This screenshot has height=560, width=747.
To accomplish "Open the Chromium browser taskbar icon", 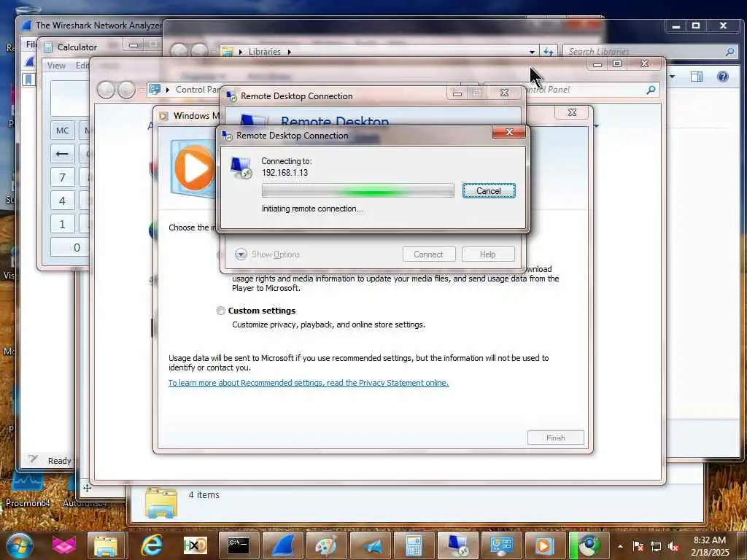I will click(589, 545).
